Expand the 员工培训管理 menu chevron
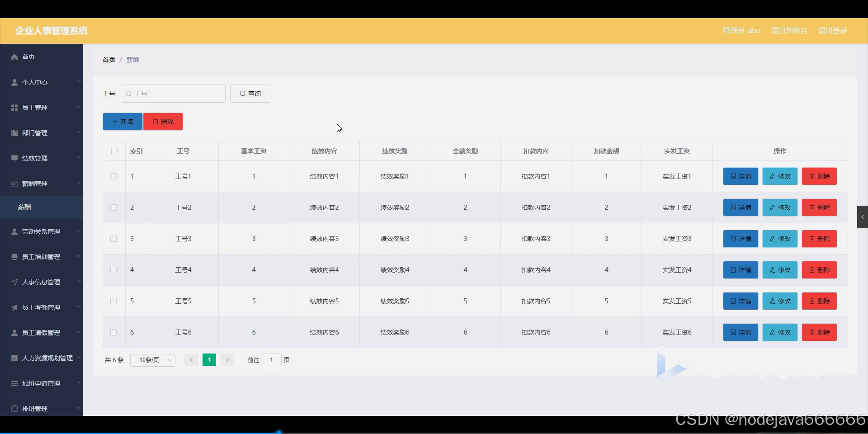 79,256
